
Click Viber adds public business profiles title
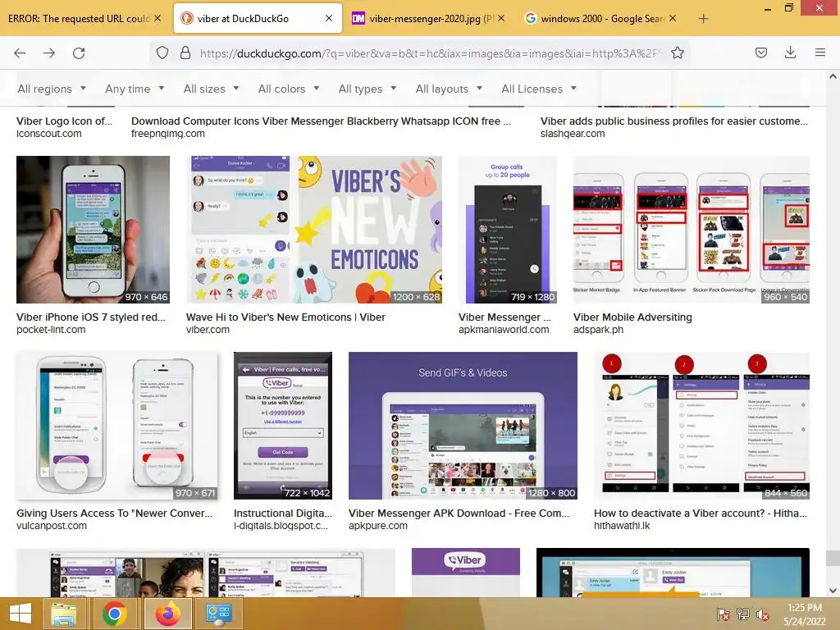coord(674,121)
